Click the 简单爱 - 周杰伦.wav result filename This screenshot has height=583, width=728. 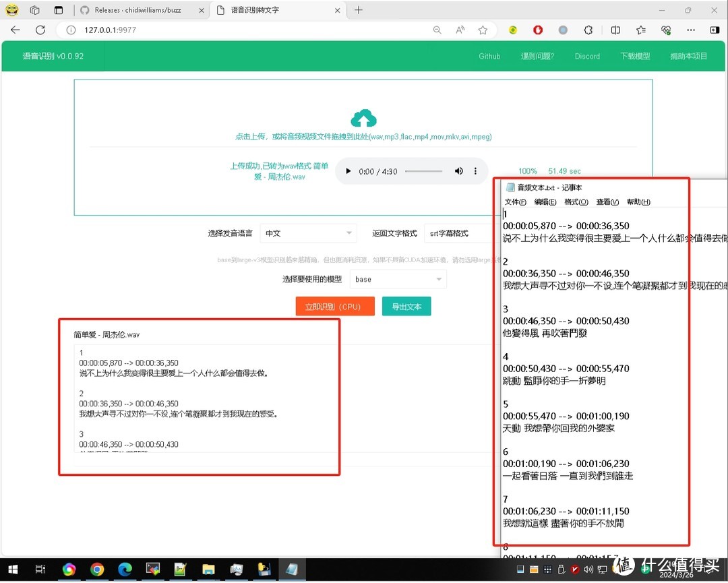pos(107,335)
